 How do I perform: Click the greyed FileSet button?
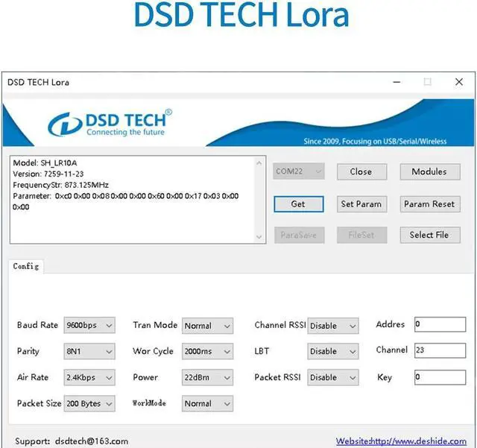pyautogui.click(x=361, y=235)
